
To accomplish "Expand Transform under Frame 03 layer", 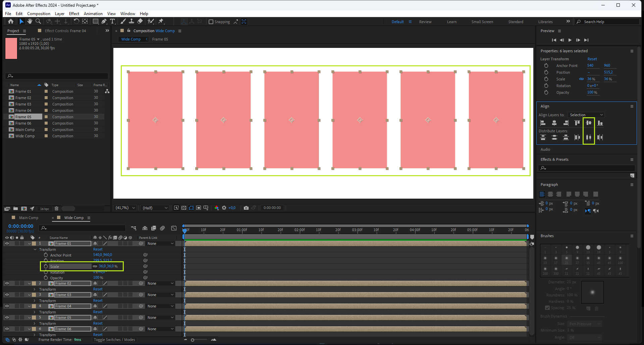I will point(35,301).
